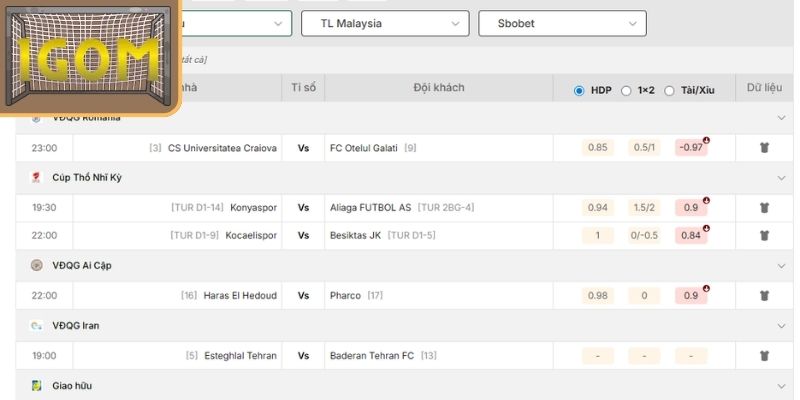Collapse the Cúp Thổ Nhĩ Kỳ section chevron
Screen dimensions: 800x400
[781, 178]
